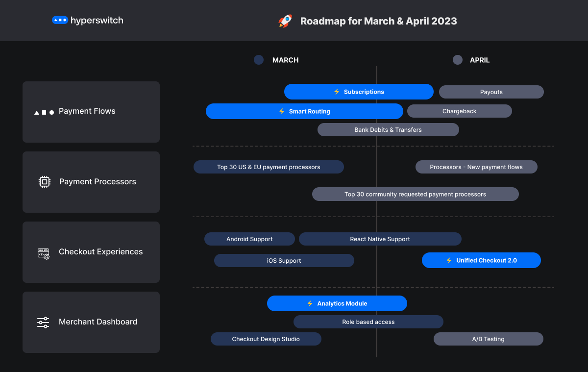This screenshot has width=588, height=372.
Task: Click the shapes icon next to Payment Flows
Action: pyautogui.click(x=44, y=112)
